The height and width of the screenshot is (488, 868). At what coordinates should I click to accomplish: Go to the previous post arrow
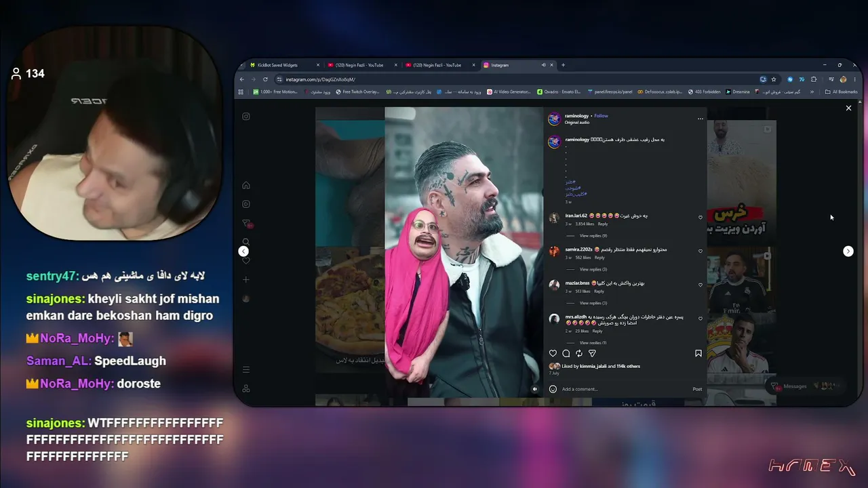[x=243, y=251]
